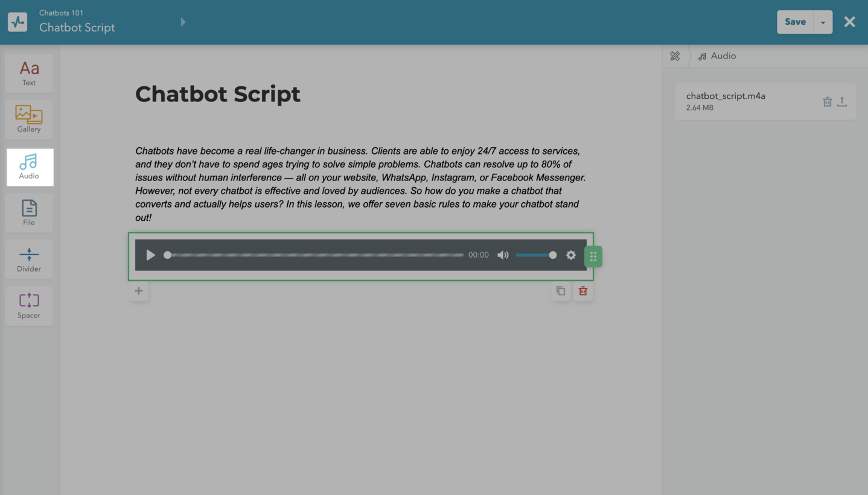The image size is (868, 495).
Task: Add a File block
Action: tap(29, 213)
